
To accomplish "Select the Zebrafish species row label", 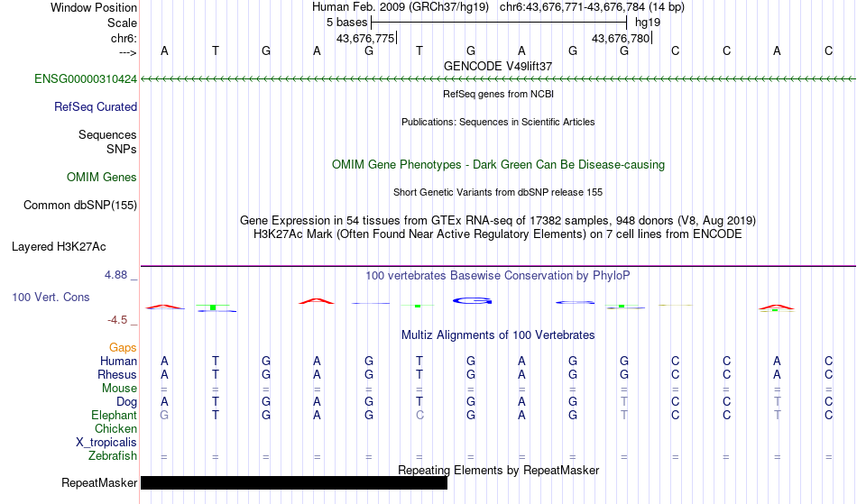I will (113, 456).
